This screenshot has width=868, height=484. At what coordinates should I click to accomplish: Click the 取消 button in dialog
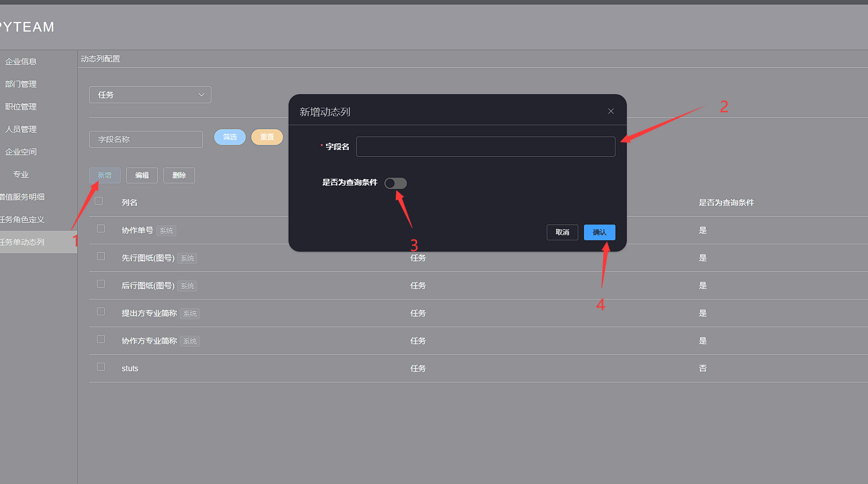pyautogui.click(x=563, y=232)
